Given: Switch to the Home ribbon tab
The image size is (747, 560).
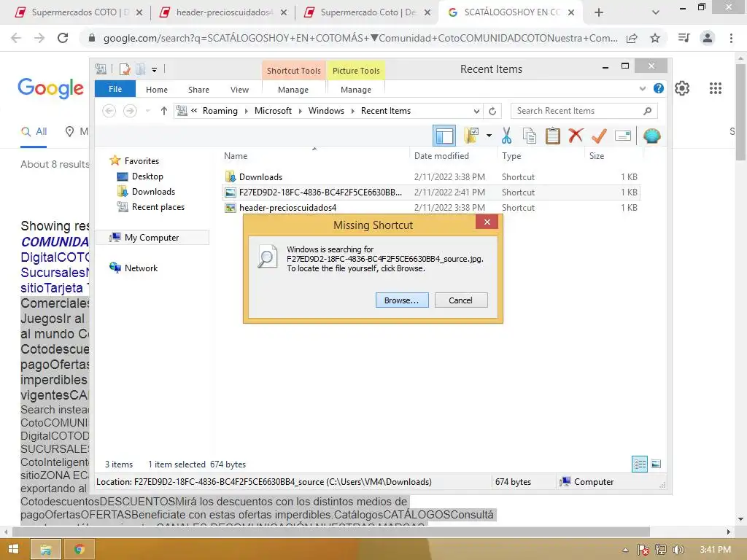Looking at the screenshot, I should coord(157,90).
